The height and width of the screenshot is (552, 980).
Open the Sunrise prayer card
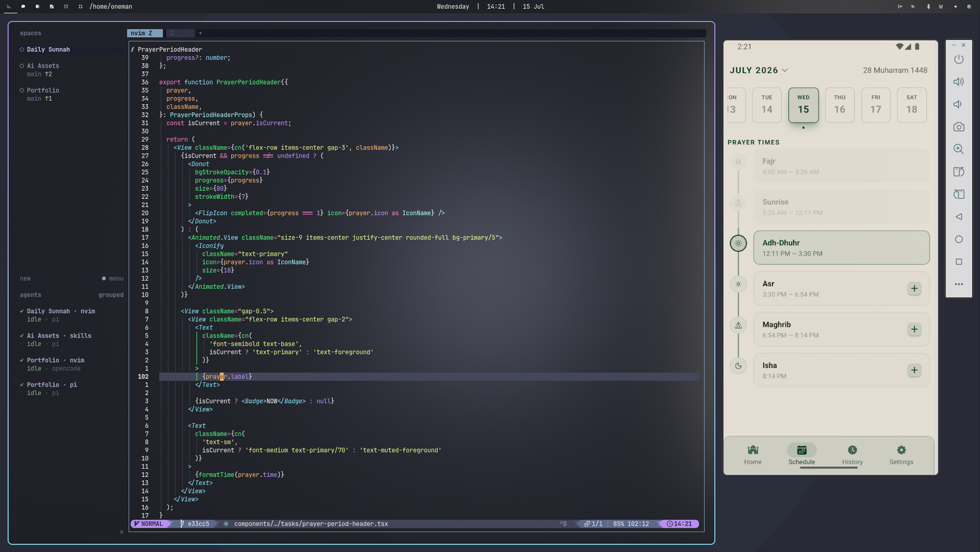(841, 207)
